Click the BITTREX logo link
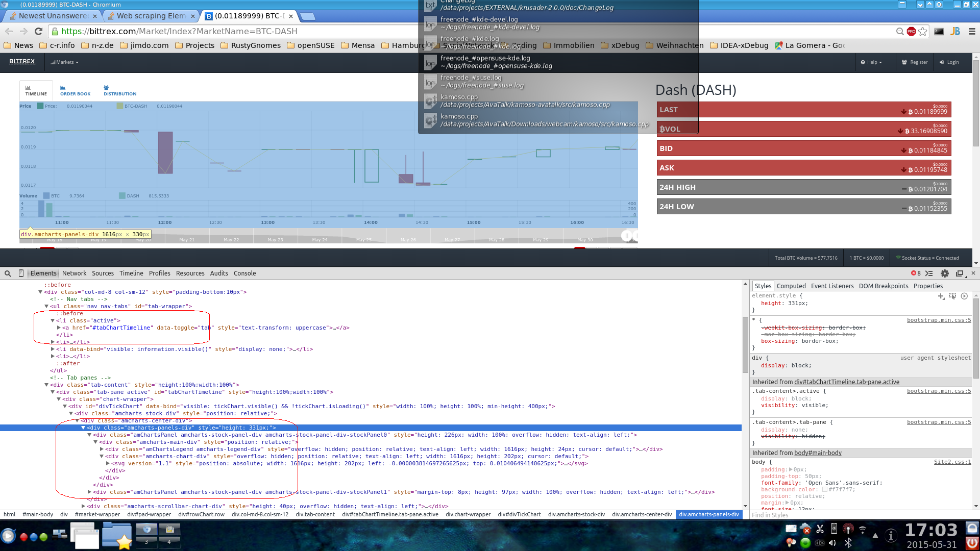Viewport: 980px width, 551px height. (22, 62)
